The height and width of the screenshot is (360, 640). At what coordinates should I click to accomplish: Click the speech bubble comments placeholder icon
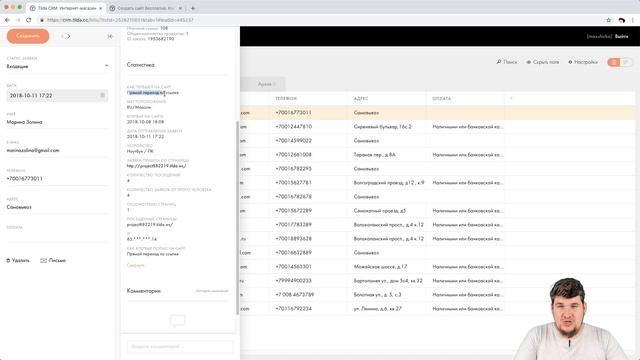click(x=178, y=320)
